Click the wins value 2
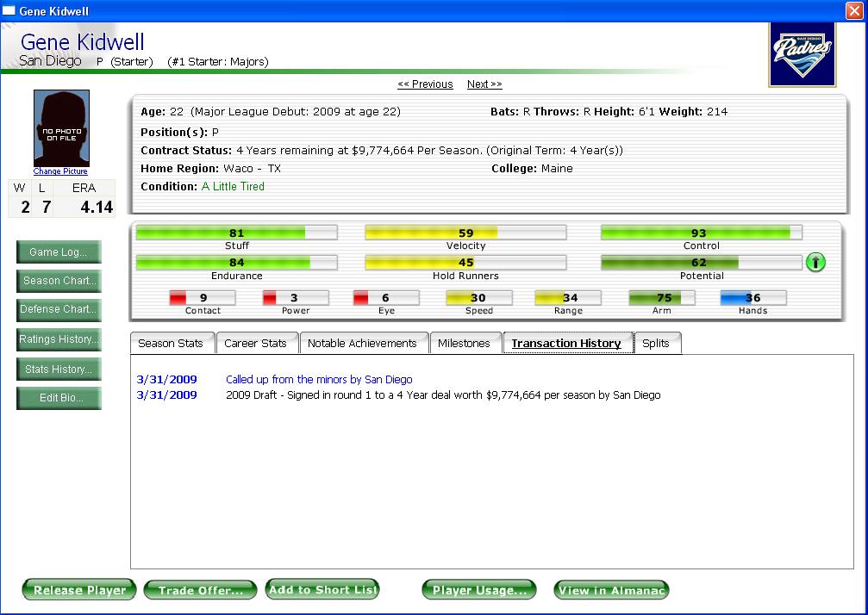Screen dimensions: 868x615 coord(25,207)
